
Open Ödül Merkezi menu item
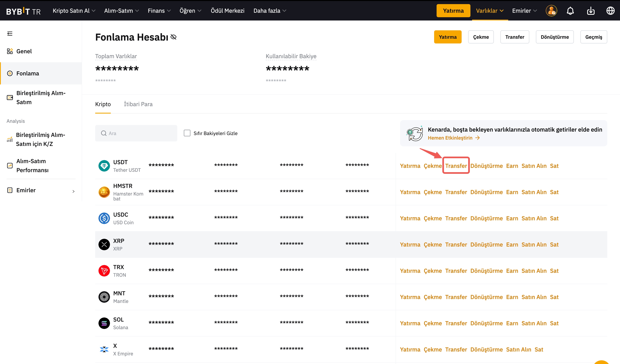pos(227,11)
